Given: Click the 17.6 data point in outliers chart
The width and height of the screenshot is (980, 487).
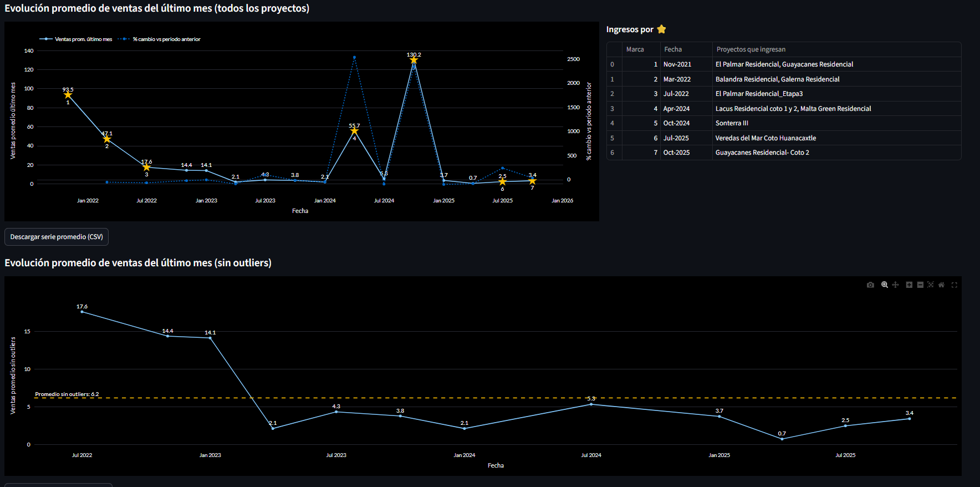Looking at the screenshot, I should point(82,312).
